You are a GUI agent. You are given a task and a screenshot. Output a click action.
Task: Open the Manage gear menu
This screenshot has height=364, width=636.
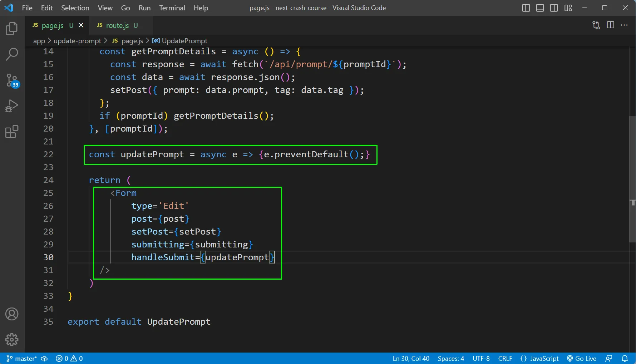point(12,340)
